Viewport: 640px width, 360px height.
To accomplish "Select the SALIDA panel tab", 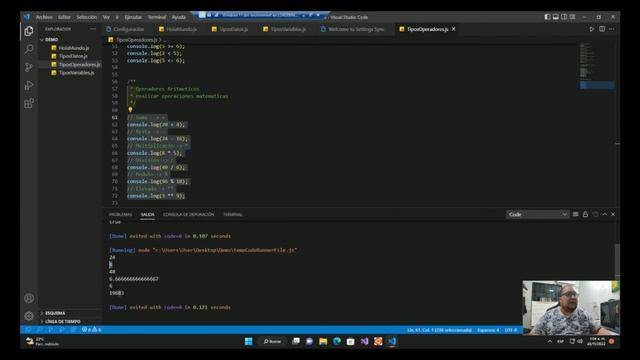I will (x=147, y=214).
